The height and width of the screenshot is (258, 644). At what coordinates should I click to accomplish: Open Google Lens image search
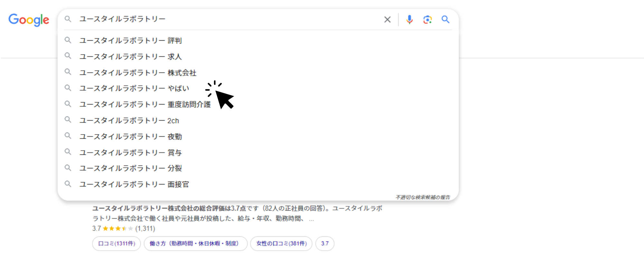point(427,20)
